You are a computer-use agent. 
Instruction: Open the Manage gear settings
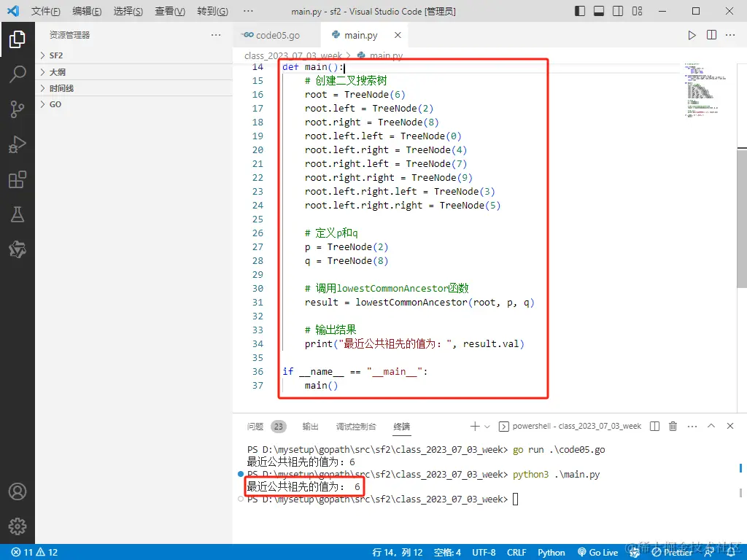point(18,526)
